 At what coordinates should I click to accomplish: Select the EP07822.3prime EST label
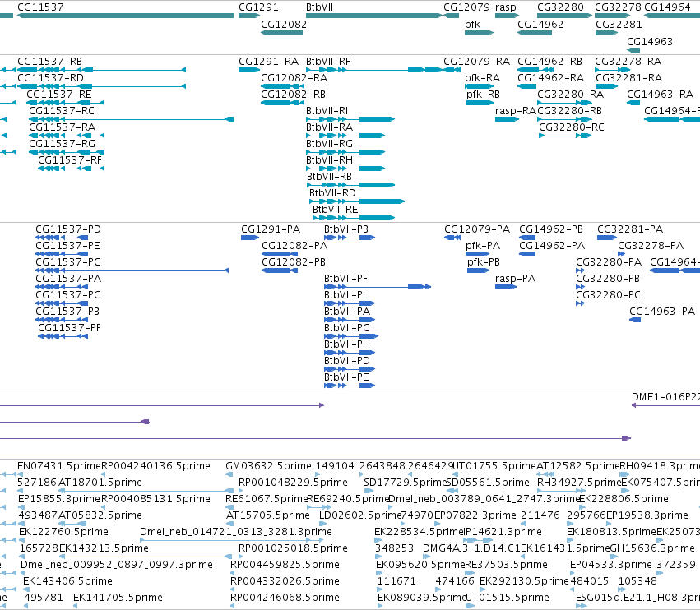(475, 515)
